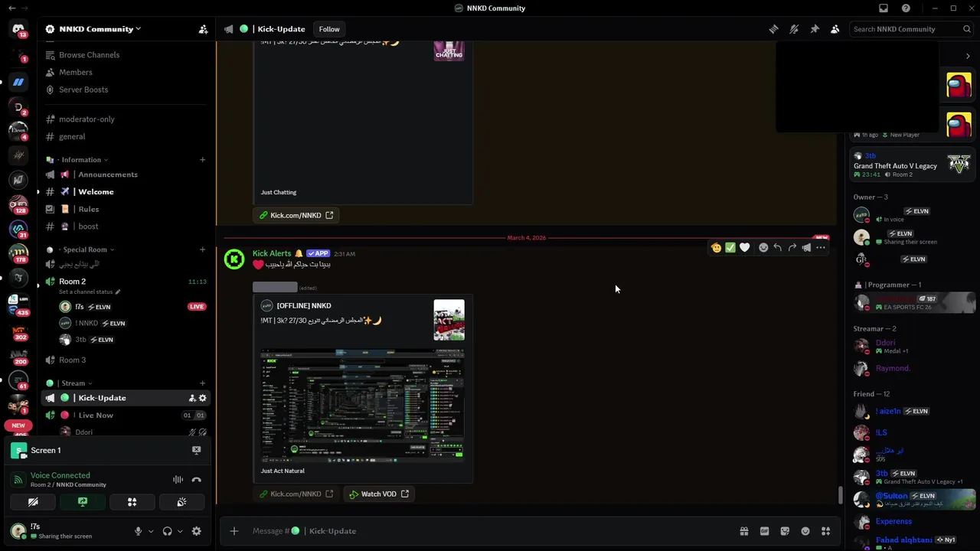Open Pinned Messages pin icon
The width and height of the screenshot is (980, 551).
[815, 29]
